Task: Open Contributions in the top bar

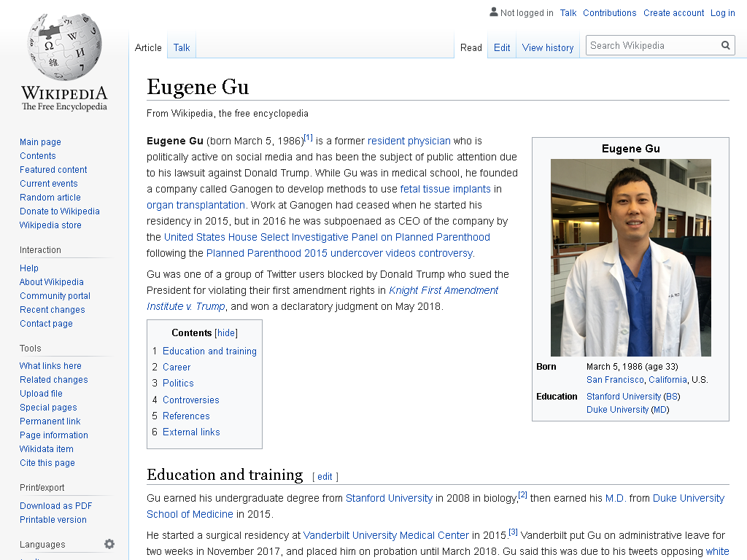Action: point(609,13)
